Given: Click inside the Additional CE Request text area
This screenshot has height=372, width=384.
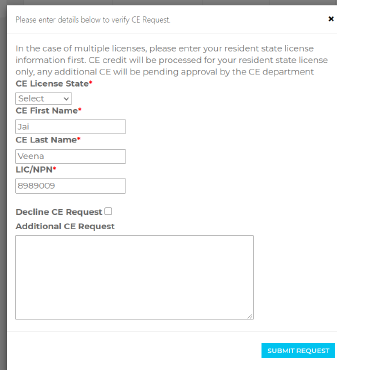Looking at the screenshot, I should [x=134, y=277].
